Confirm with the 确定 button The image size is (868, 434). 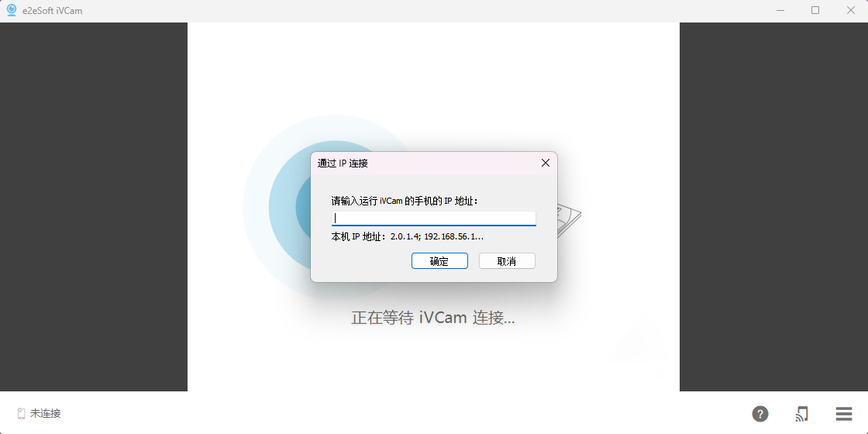[x=439, y=261]
